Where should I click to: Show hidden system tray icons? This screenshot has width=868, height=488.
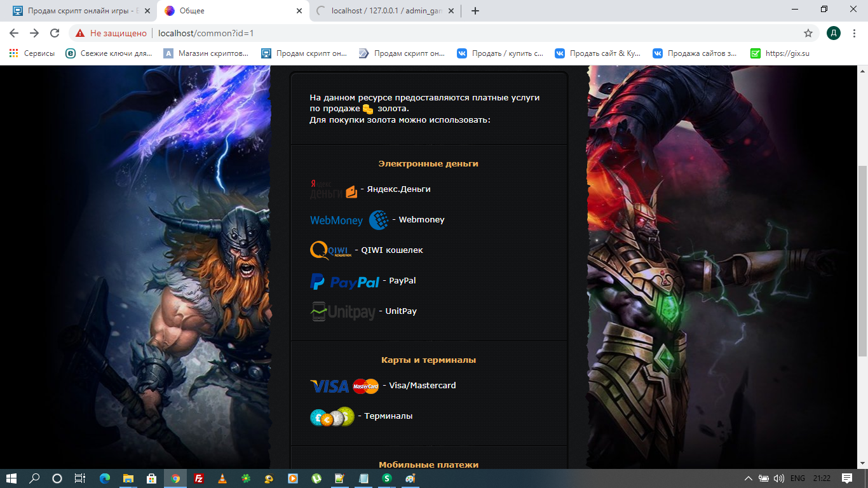(749, 478)
